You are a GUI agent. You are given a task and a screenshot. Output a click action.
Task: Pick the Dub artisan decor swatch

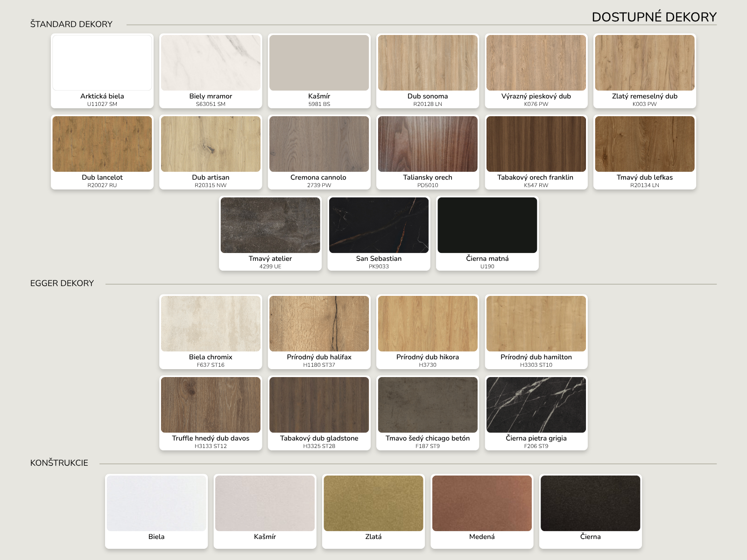pyautogui.click(x=211, y=152)
